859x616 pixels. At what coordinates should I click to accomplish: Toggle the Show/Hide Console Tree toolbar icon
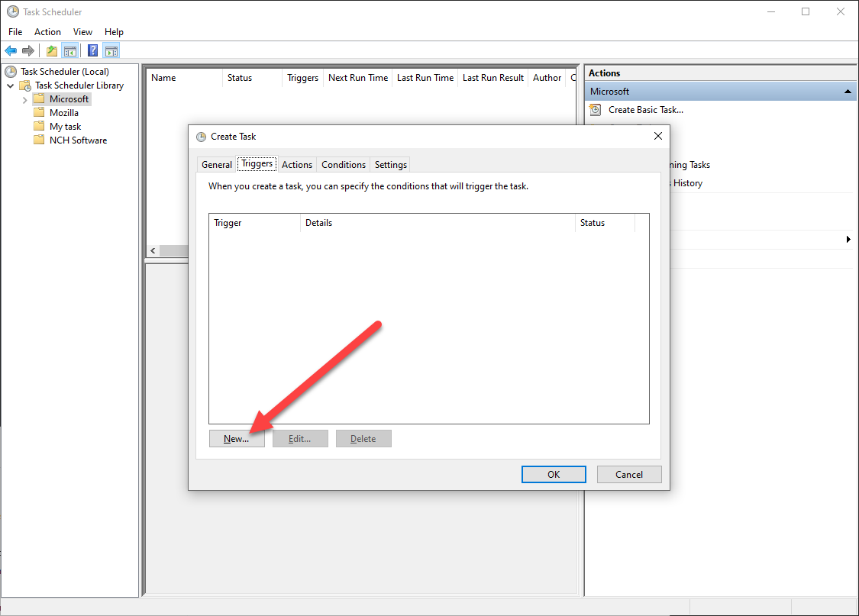(70, 51)
